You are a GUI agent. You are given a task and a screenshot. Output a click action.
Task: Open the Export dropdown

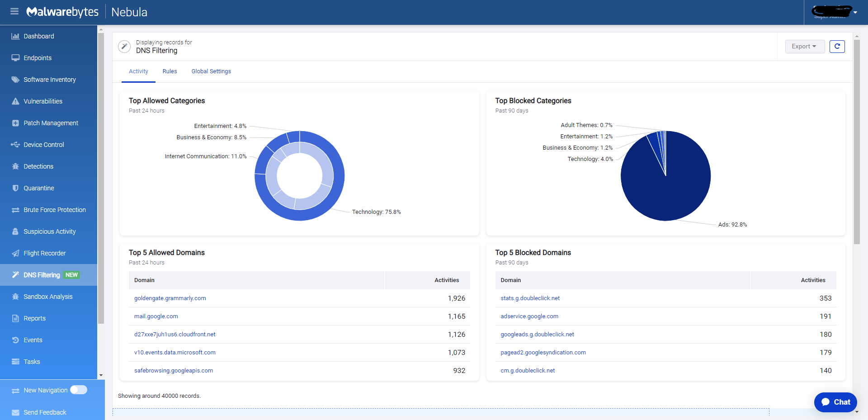click(804, 47)
